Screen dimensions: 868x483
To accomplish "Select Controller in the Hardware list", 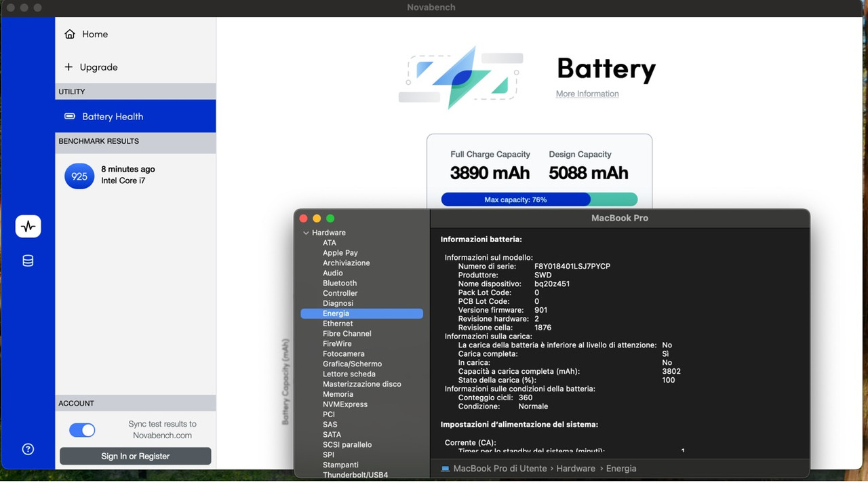I will click(x=340, y=293).
